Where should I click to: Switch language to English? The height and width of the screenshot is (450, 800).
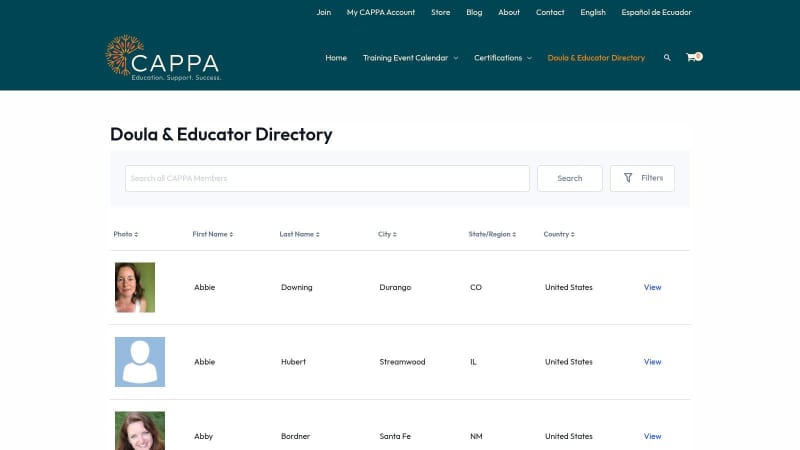point(593,12)
